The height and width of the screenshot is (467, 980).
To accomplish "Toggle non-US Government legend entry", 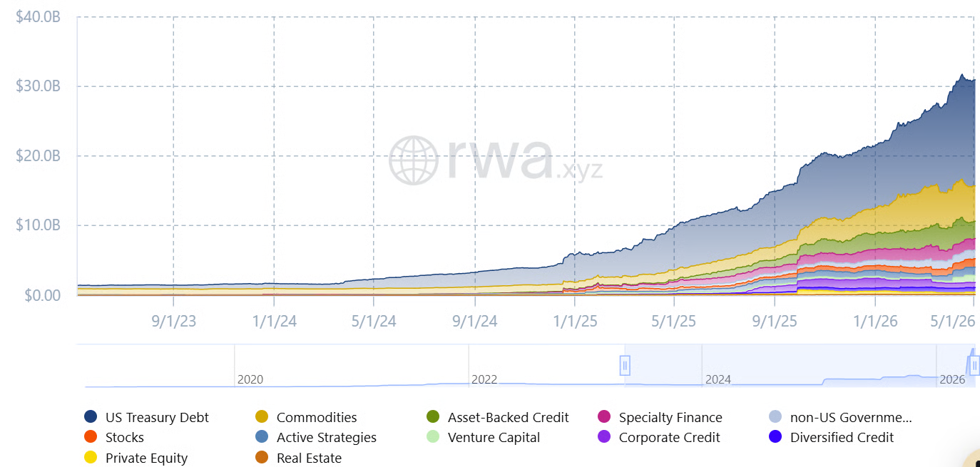I will (x=775, y=417).
